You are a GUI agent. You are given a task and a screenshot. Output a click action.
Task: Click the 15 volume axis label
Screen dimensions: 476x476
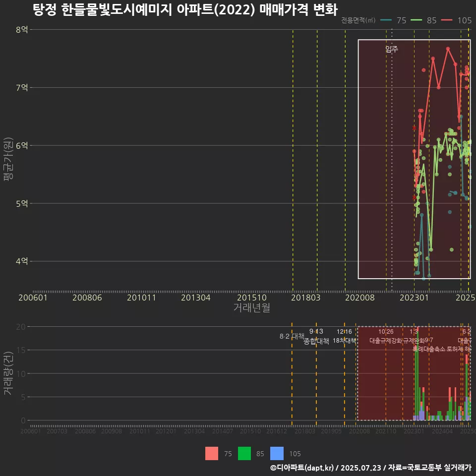click(x=21, y=350)
